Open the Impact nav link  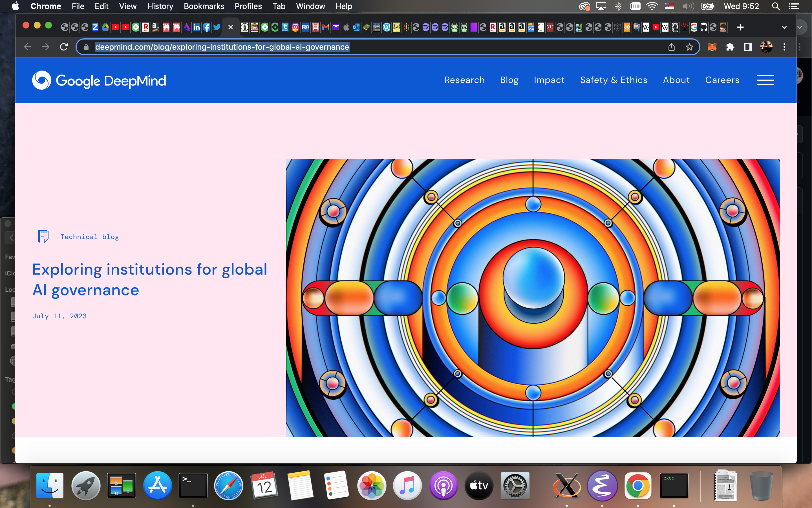(x=549, y=80)
